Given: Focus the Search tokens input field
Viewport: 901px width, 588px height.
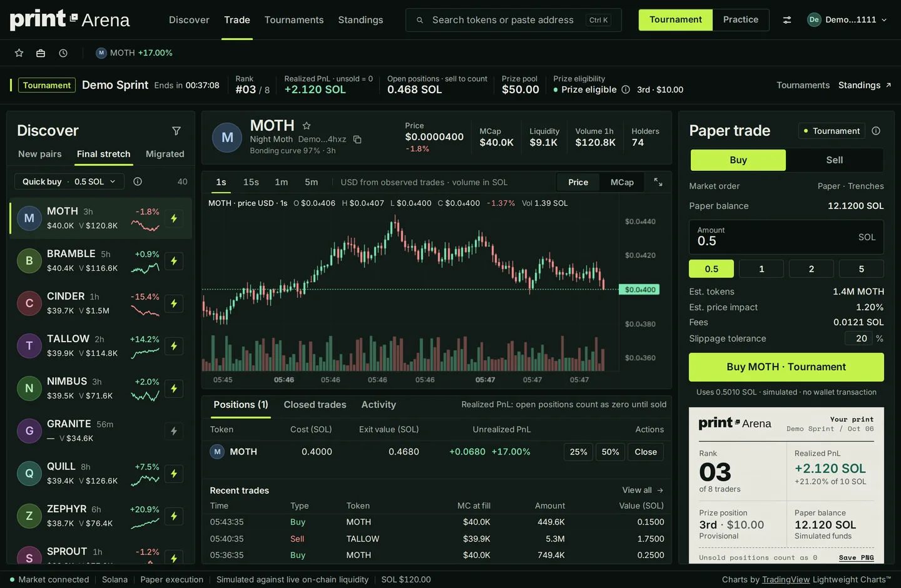Looking at the screenshot, I should coord(513,20).
